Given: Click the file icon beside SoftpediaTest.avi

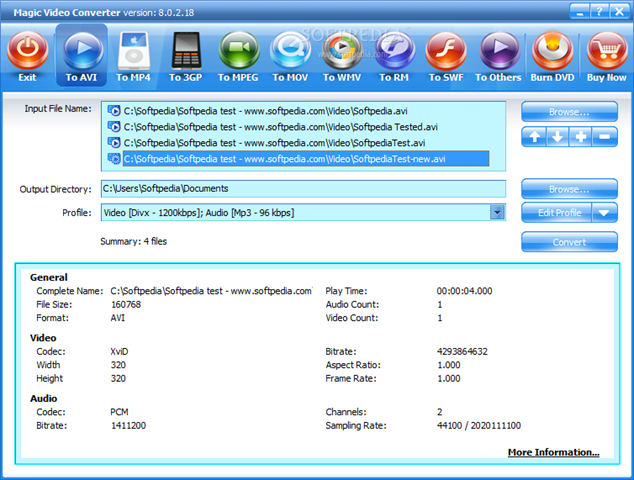Looking at the screenshot, I should (114, 142).
